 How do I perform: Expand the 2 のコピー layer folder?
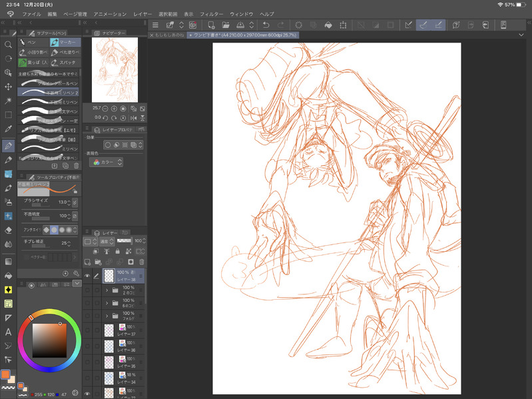tap(107, 291)
